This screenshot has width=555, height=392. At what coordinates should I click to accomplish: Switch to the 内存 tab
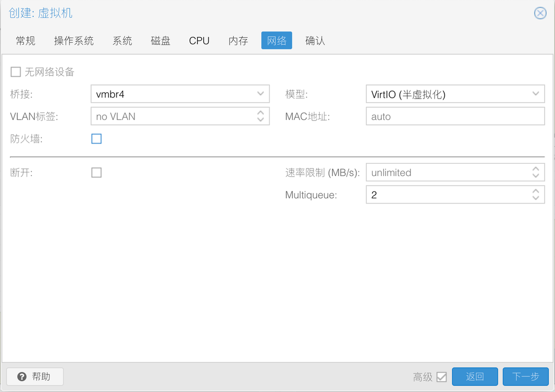238,41
